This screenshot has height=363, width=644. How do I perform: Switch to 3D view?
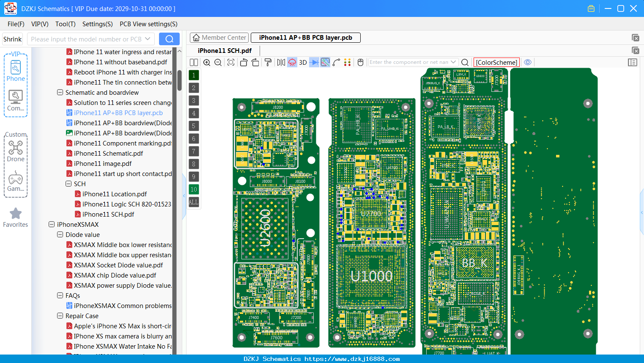pos(303,62)
